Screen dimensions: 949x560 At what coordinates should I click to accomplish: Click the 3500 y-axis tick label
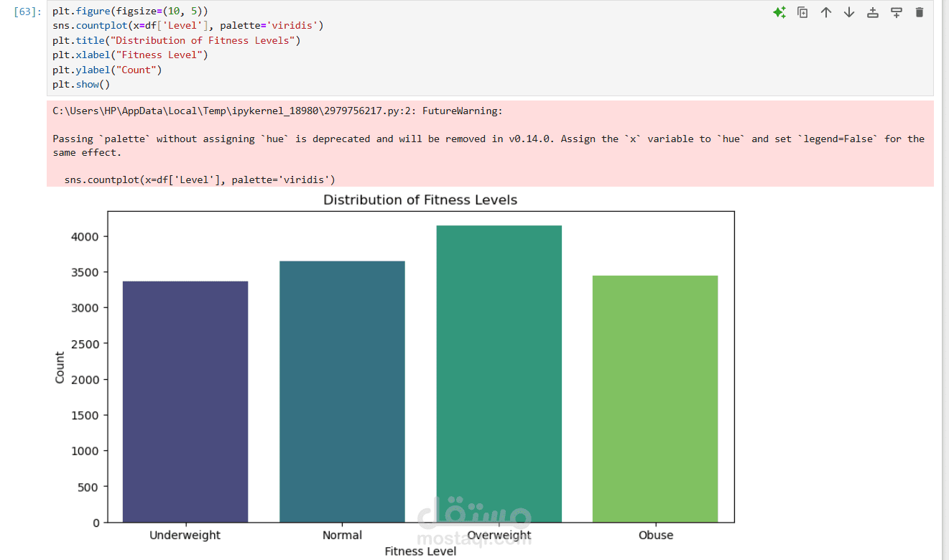coord(85,272)
